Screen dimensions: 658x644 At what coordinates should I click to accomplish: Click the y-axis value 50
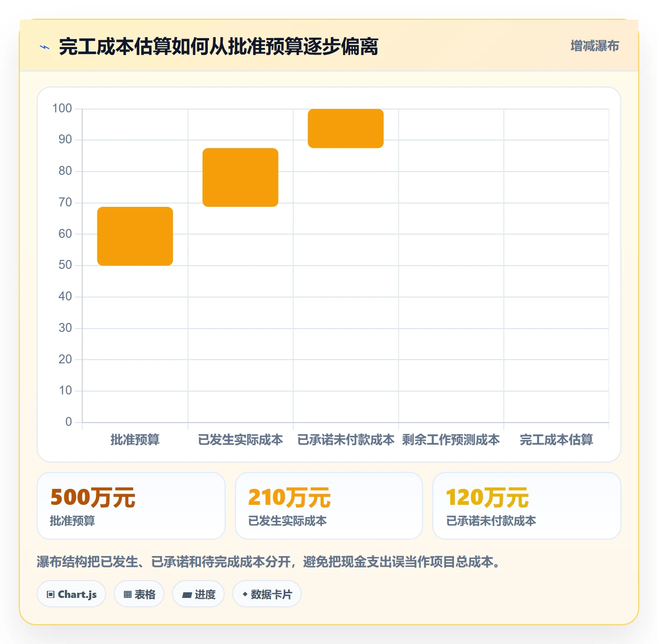(x=65, y=265)
